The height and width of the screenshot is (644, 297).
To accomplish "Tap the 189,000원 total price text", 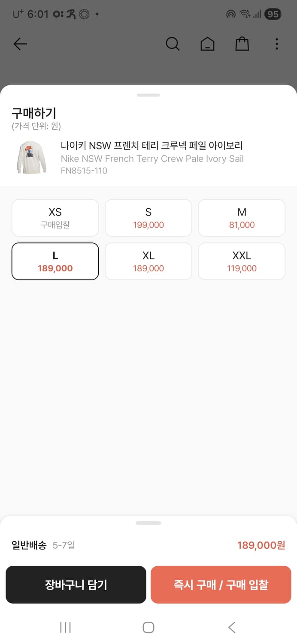I will coord(261,545).
